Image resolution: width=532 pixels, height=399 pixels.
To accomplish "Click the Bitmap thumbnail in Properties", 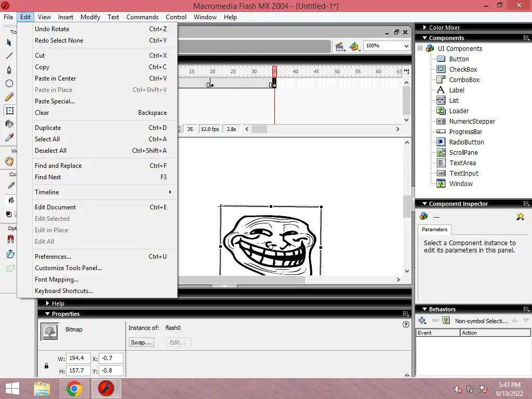I will tap(49, 331).
